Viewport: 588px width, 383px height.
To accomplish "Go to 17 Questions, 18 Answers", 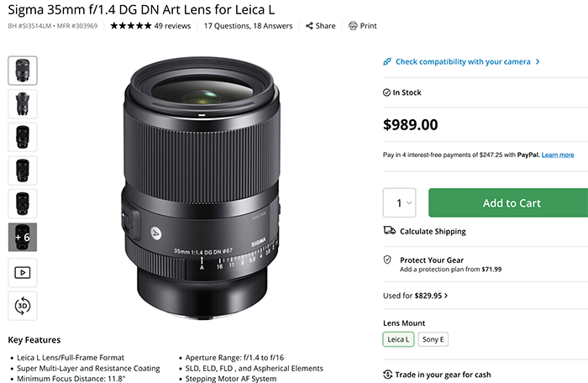I will (x=249, y=26).
